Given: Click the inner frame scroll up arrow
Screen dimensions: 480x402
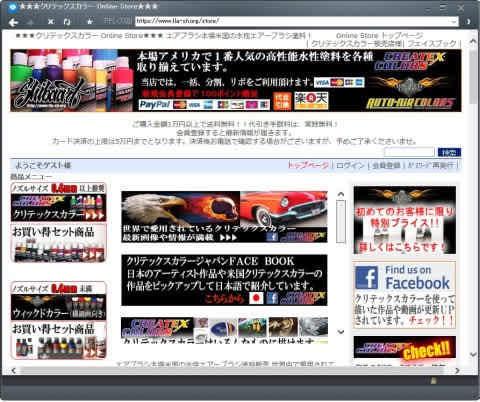Looking at the screenshot, I should (341, 194).
